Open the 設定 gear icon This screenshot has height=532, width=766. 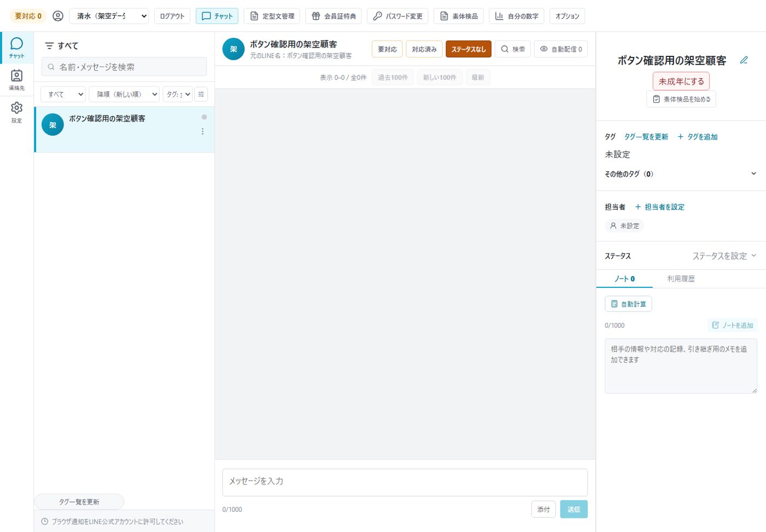point(16,112)
